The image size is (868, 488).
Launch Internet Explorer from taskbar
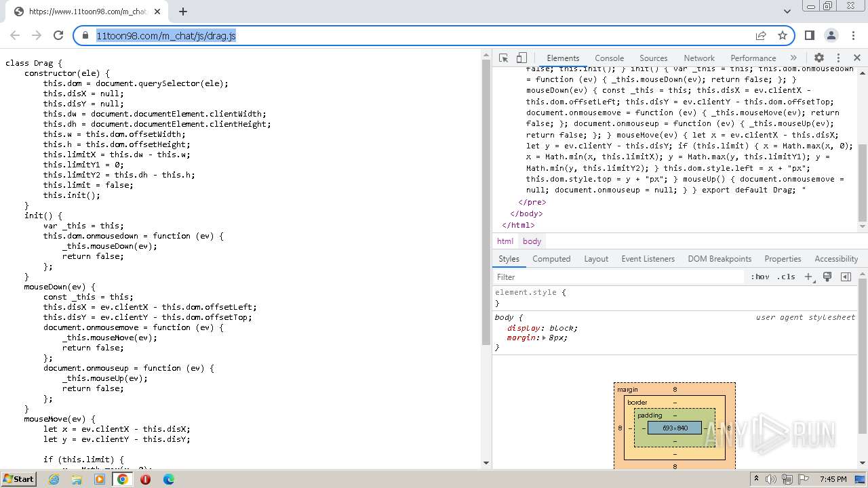(54, 479)
